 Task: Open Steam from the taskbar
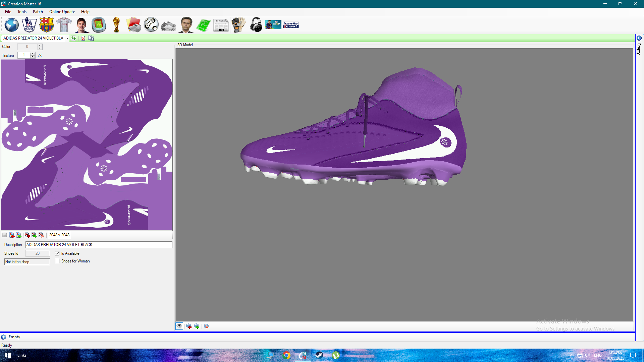pos(319,355)
